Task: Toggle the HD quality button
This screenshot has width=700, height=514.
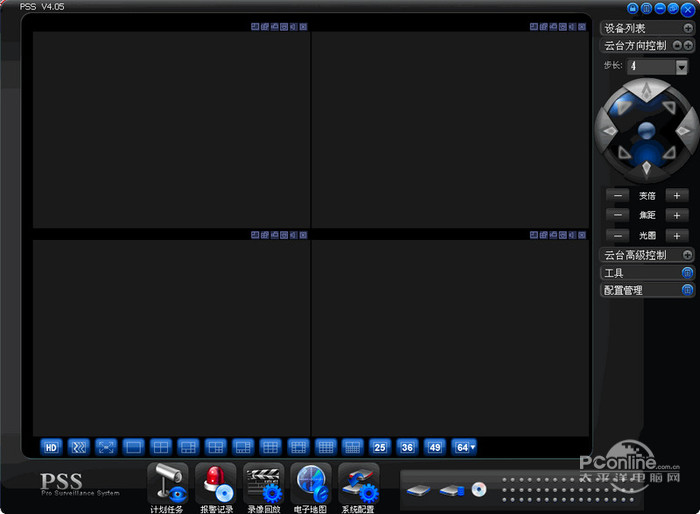Action: point(51,447)
